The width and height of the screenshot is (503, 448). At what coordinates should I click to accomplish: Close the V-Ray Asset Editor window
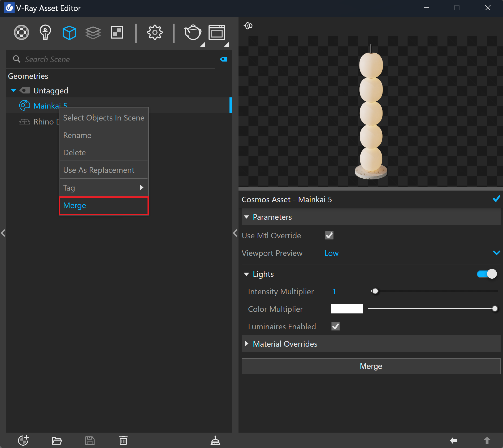[x=488, y=8]
